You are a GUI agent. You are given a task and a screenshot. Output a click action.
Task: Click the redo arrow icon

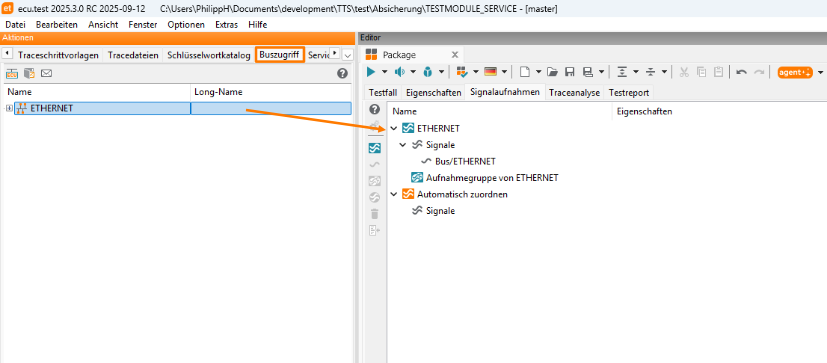click(758, 72)
